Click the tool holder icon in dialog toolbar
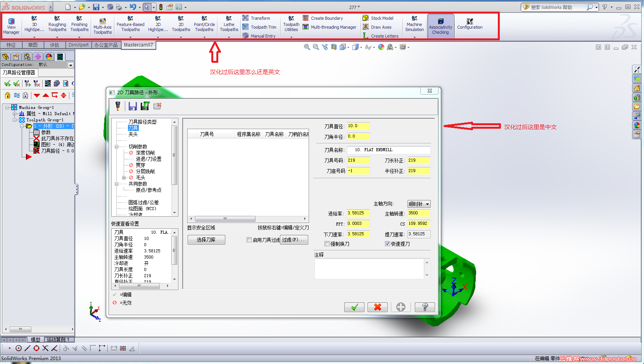Viewport: 644px width, 364px height. pyautogui.click(x=118, y=106)
